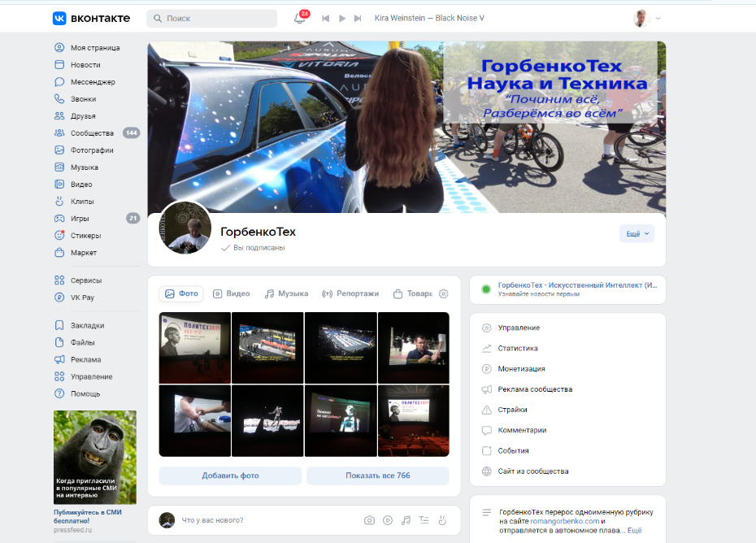The image size is (756, 543).
Task: Expand the post text with Ещё link
Action: 634,531
